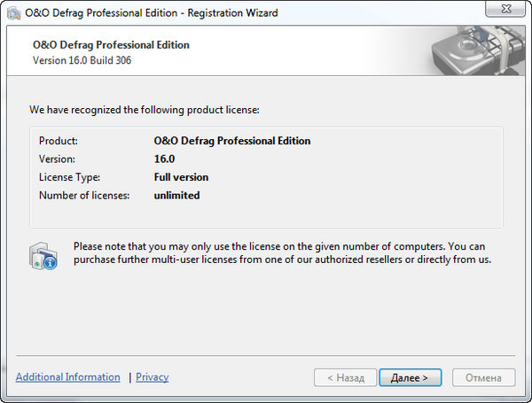Click the Version value 16.0
Screen dimensions: 532x403
click(x=165, y=159)
